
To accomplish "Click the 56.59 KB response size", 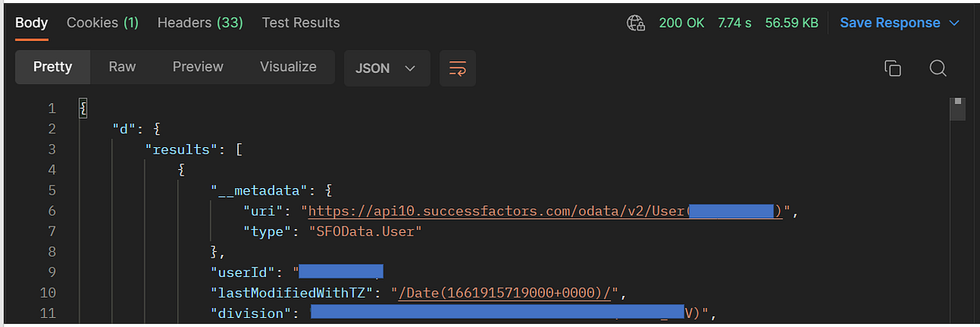I will (x=791, y=23).
